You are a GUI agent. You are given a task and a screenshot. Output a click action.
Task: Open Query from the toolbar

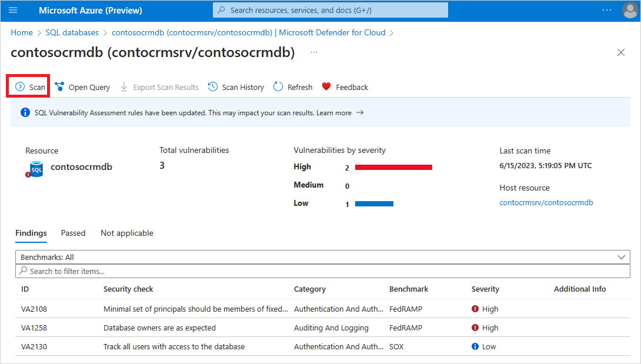[x=82, y=87]
